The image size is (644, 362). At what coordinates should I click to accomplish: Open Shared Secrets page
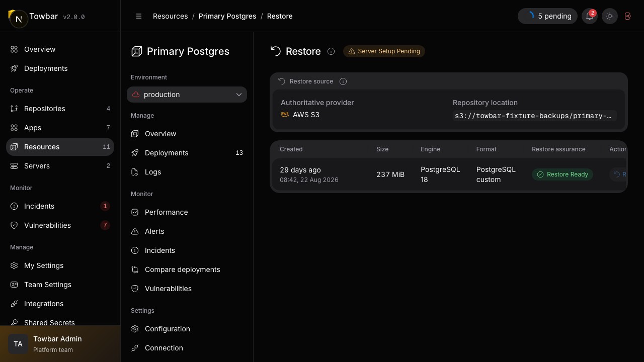60,321
